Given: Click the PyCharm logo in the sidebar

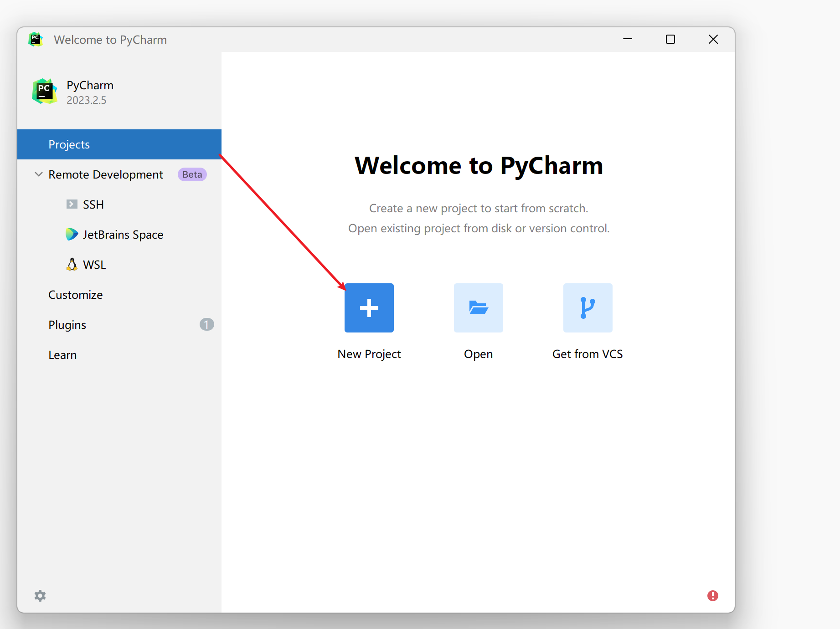Looking at the screenshot, I should click(44, 92).
